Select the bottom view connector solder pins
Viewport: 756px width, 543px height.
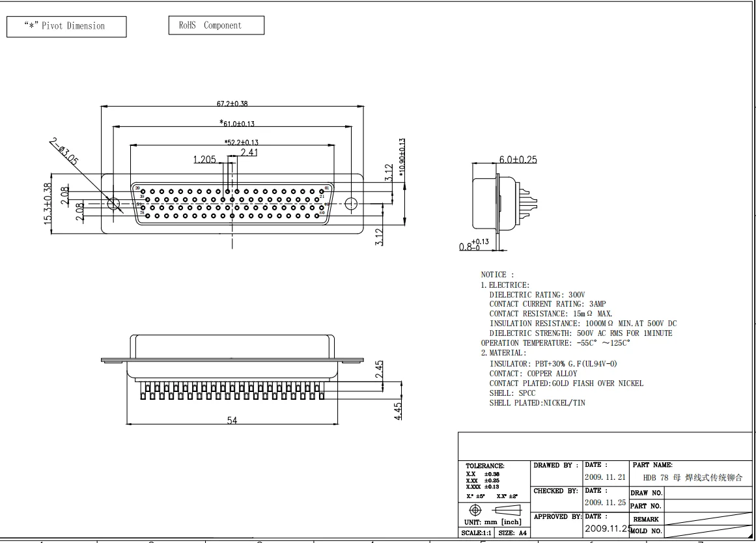[x=232, y=391]
